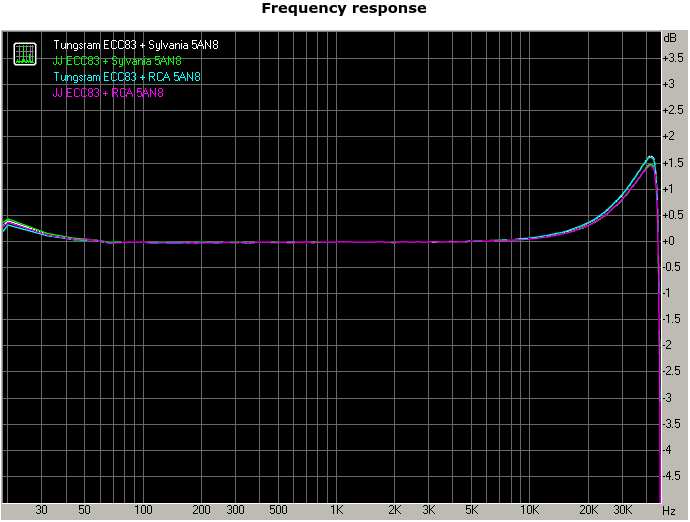Click the +2 dB axis label

click(x=669, y=136)
